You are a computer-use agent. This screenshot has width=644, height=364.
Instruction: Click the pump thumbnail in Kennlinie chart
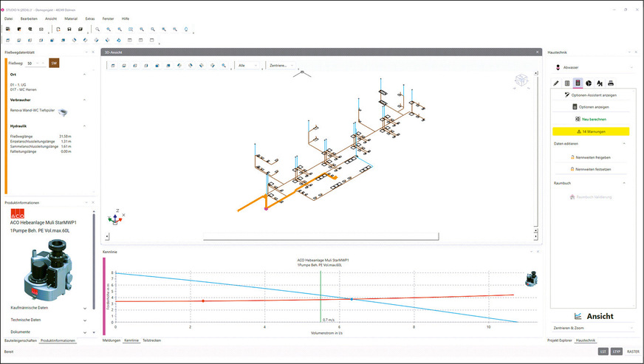(x=530, y=280)
